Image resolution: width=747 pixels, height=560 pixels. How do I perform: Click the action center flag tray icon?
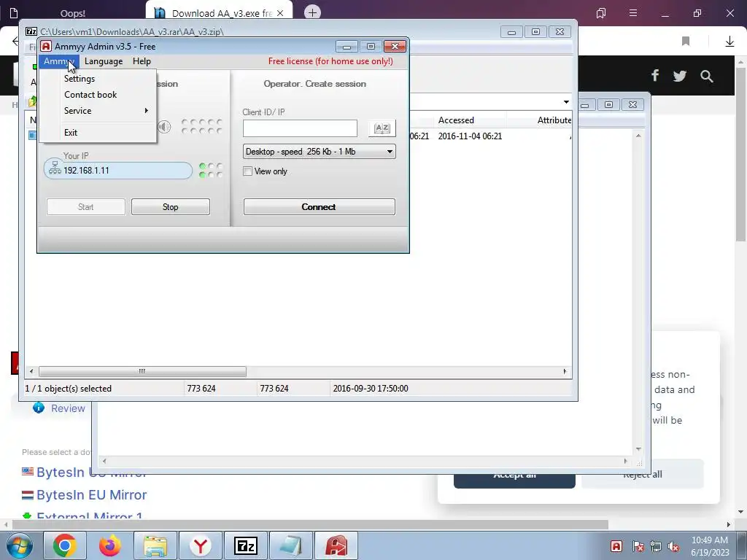pyautogui.click(x=638, y=546)
